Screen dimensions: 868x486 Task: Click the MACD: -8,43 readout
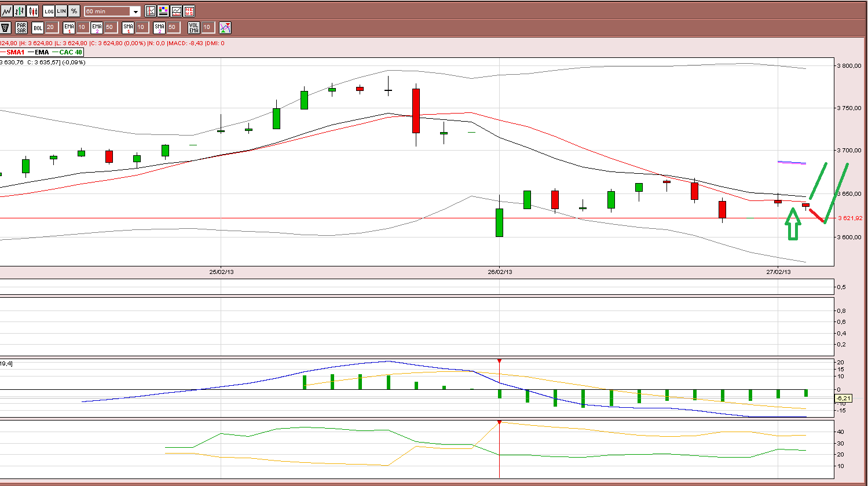(186, 43)
